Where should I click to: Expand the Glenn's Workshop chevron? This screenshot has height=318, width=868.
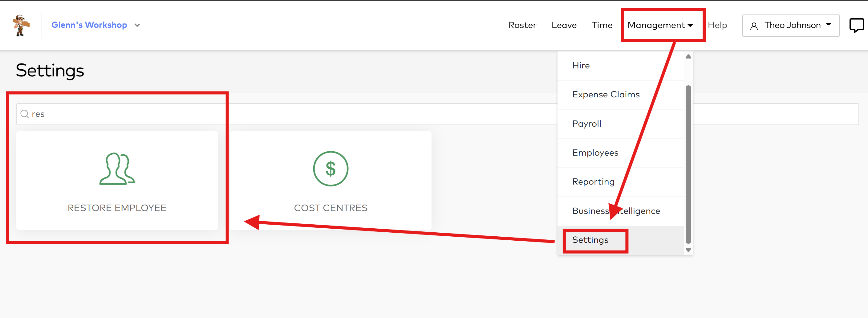[137, 25]
